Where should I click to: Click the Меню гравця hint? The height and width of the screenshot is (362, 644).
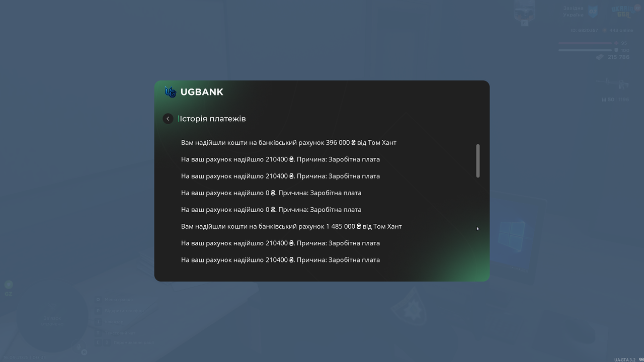coord(119,300)
